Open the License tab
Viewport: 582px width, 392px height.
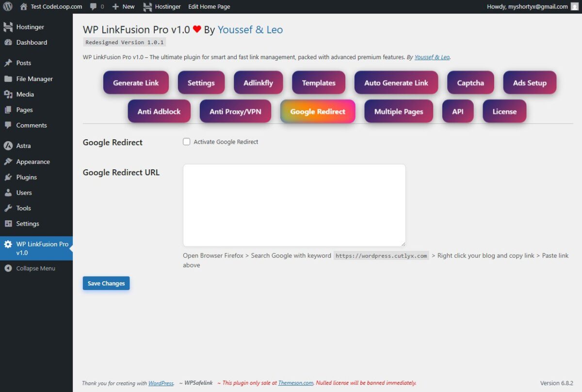click(x=504, y=111)
